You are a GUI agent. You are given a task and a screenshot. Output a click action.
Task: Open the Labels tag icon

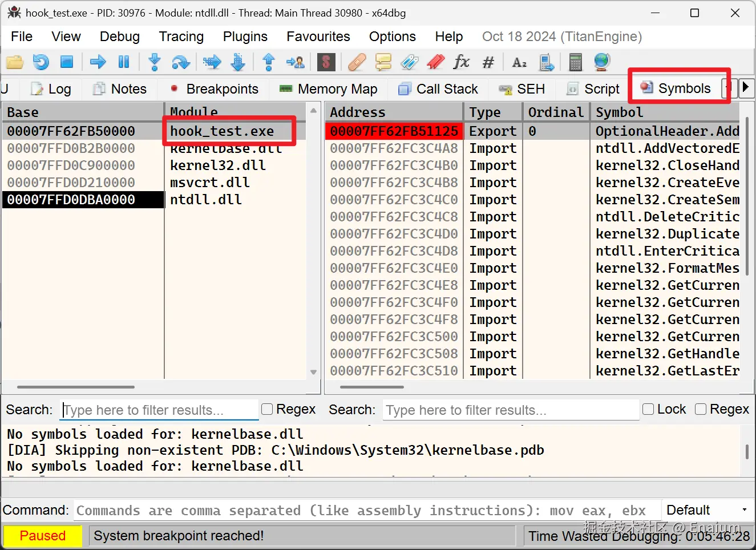pos(409,62)
